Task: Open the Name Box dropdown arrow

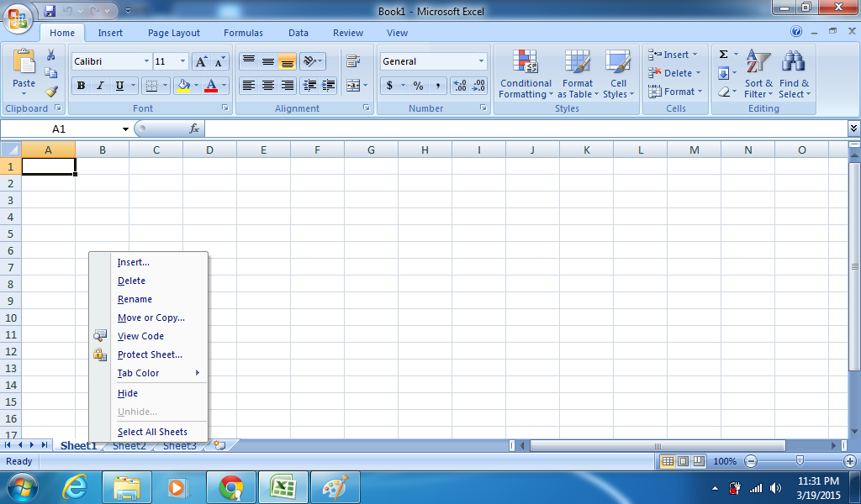Action: click(x=125, y=129)
